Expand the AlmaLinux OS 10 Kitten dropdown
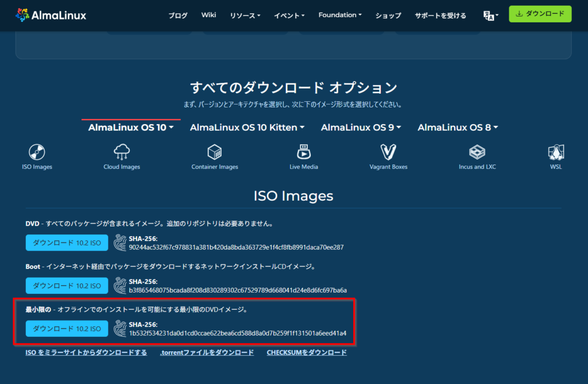 [x=247, y=128]
